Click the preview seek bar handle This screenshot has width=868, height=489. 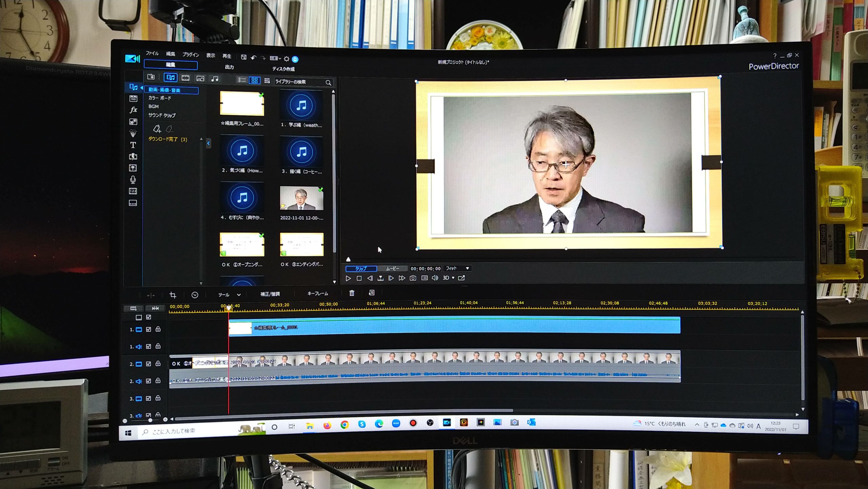tap(348, 259)
